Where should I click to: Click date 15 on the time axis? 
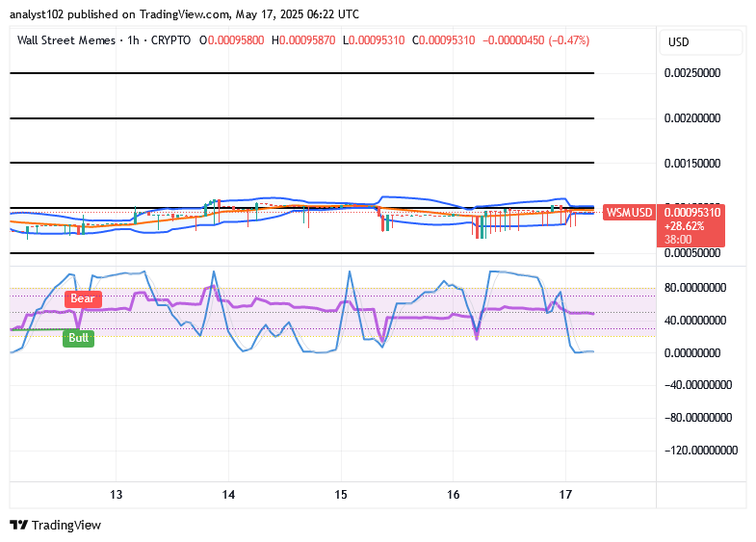pos(341,495)
